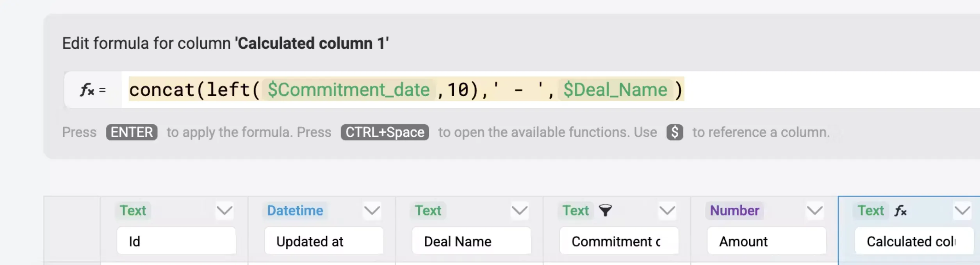The image size is (980, 265).
Task: Open the Amount column dropdown chevron
Action: pyautogui.click(x=815, y=211)
